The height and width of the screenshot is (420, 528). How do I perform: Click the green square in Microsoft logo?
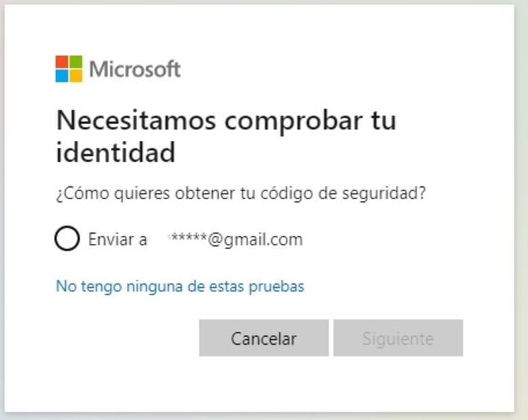(x=75, y=62)
